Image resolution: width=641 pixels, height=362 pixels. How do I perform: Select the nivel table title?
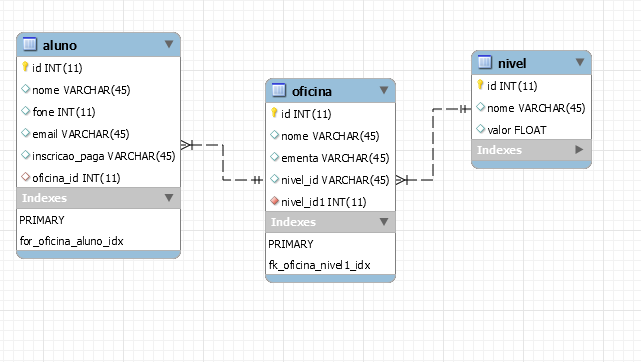512,63
